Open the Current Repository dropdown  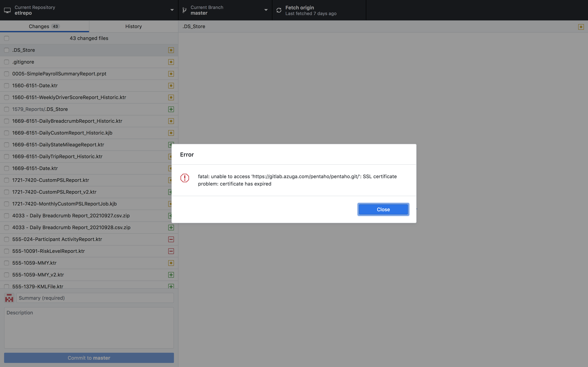(172, 10)
